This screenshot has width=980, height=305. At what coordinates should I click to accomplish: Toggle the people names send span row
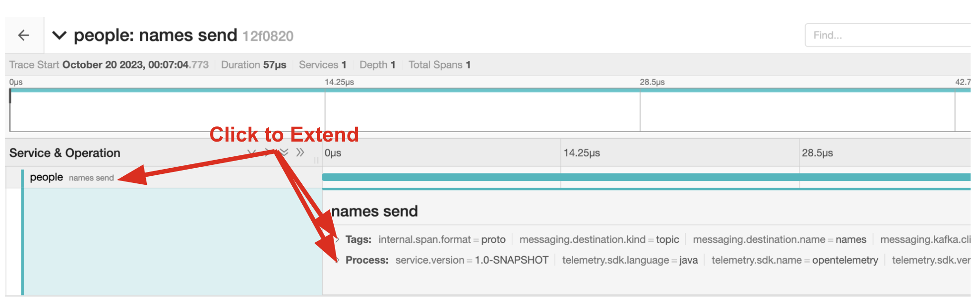click(x=71, y=177)
